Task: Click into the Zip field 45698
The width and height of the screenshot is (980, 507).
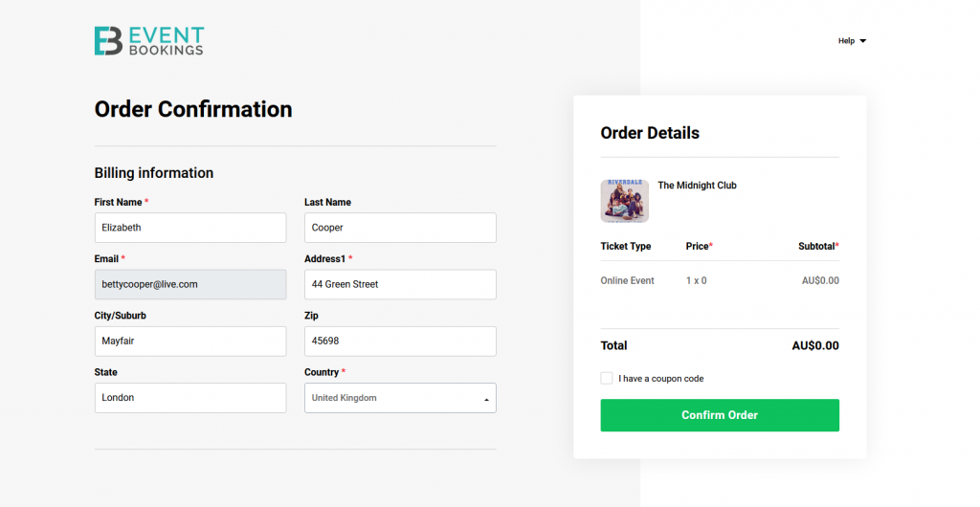Action: click(x=400, y=341)
